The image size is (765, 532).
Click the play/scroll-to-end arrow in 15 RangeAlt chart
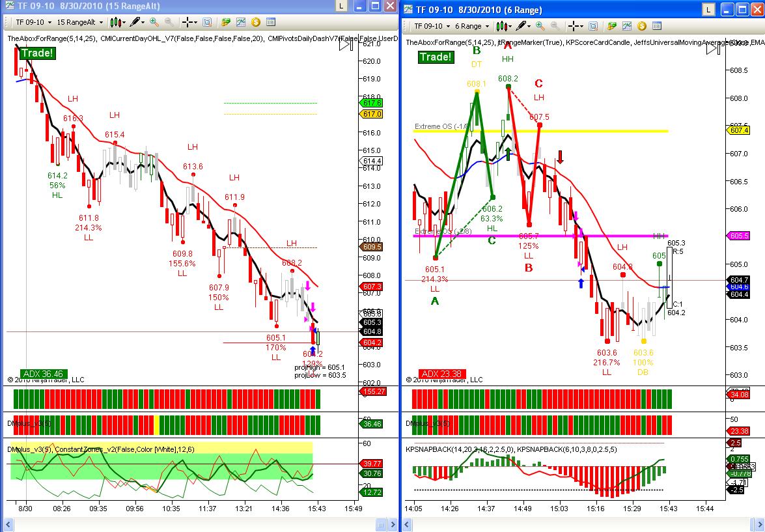pyautogui.click(x=346, y=45)
